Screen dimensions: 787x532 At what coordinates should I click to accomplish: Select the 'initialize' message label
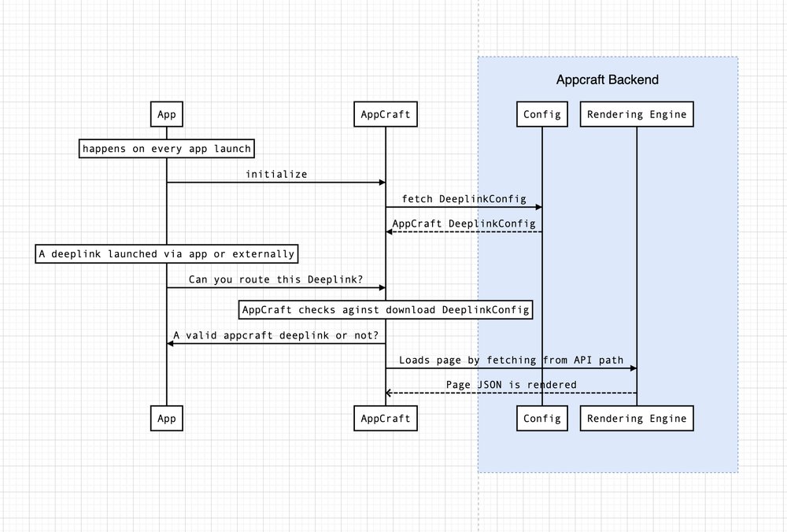pos(276,174)
